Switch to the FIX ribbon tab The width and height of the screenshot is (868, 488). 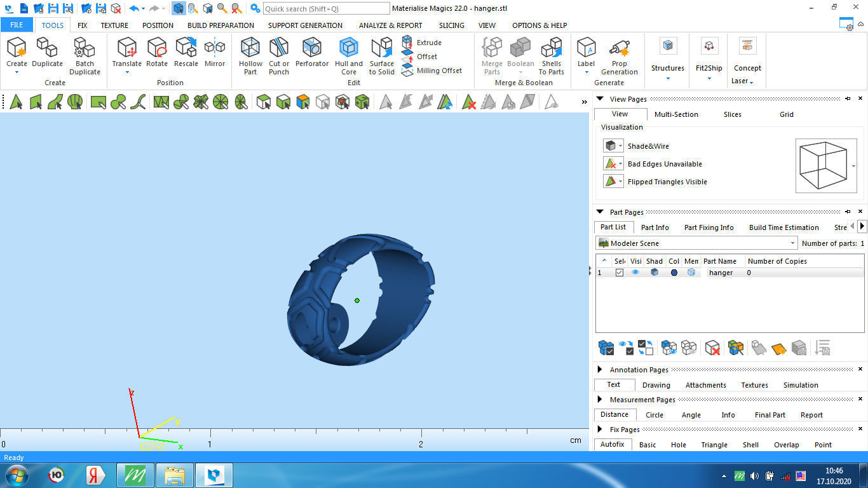tap(82, 25)
